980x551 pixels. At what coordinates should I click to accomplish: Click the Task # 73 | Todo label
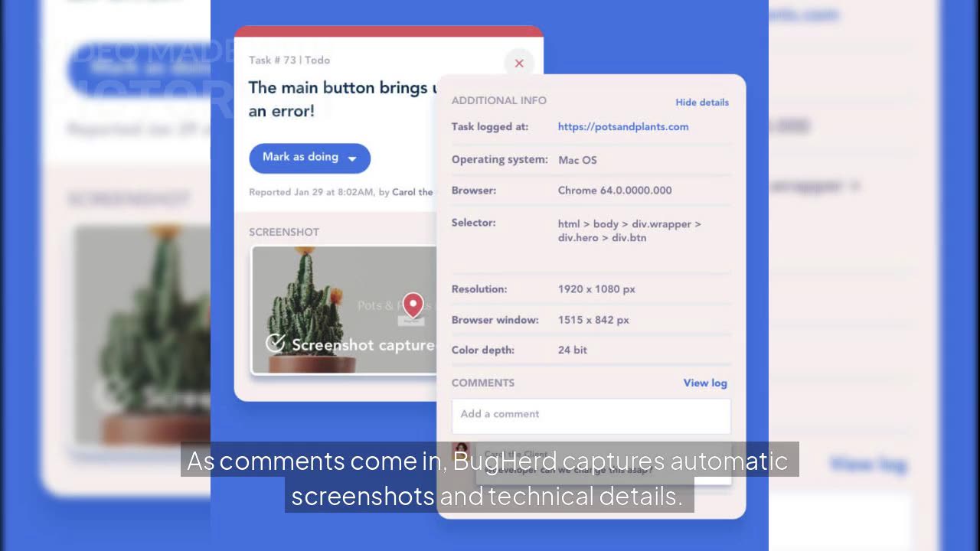pyautogui.click(x=289, y=60)
